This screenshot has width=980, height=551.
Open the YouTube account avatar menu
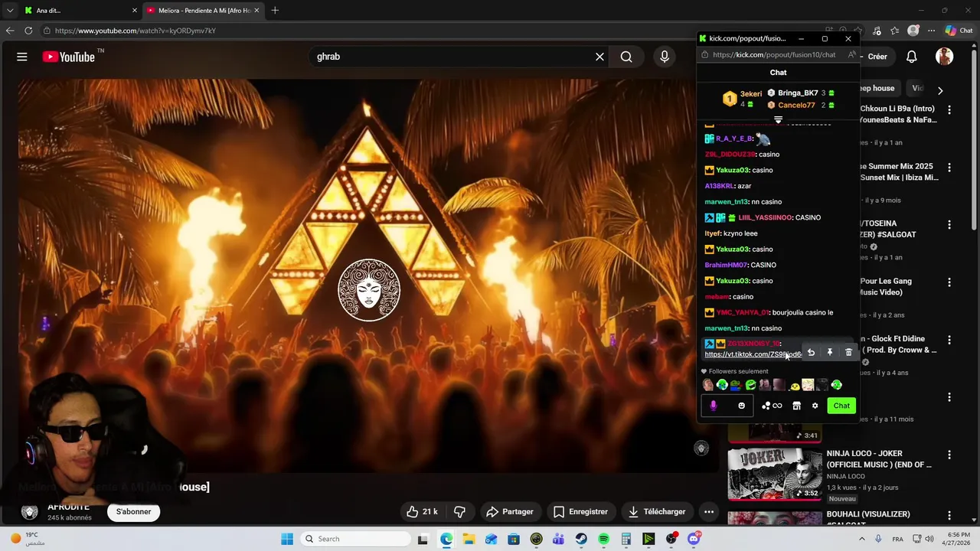[944, 57]
